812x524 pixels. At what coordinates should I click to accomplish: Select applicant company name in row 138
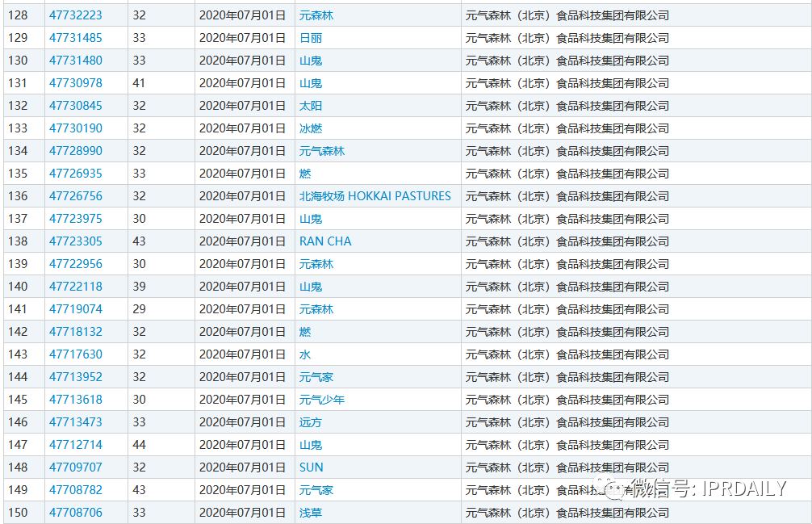[567, 241]
